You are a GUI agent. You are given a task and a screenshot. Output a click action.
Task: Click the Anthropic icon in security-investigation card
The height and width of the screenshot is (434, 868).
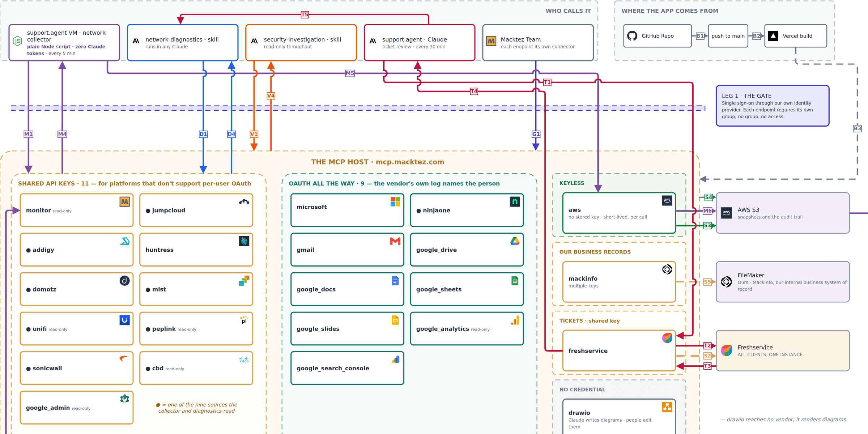click(x=255, y=41)
